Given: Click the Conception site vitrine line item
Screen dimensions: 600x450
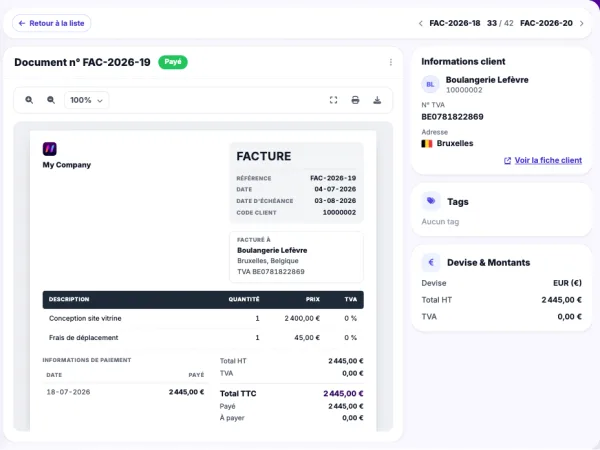Looking at the screenshot, I should coord(85,318).
